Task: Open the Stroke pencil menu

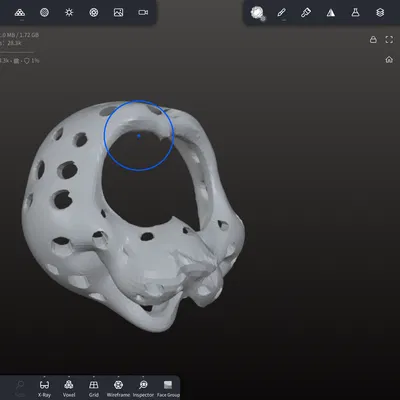Action: pyautogui.click(x=281, y=13)
